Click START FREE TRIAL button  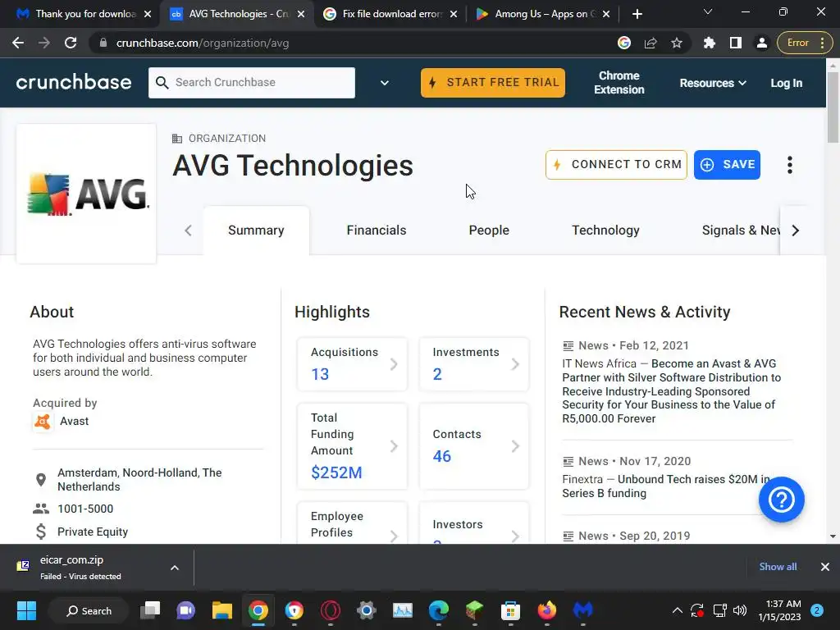tap(493, 83)
